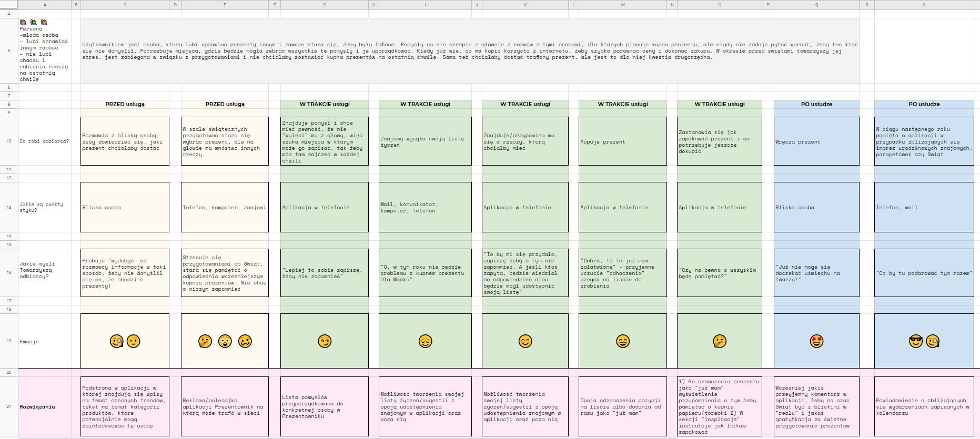Click cell 'Wcześniej jakiś przyjemny komentarz w aplikacji'
The image size is (980, 439).
tap(816, 406)
